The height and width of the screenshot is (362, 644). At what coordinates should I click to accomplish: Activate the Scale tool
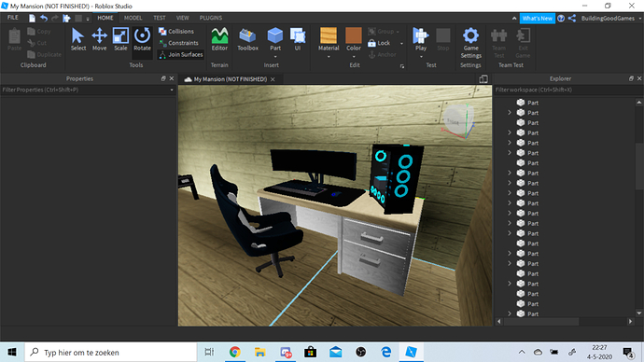point(120,39)
